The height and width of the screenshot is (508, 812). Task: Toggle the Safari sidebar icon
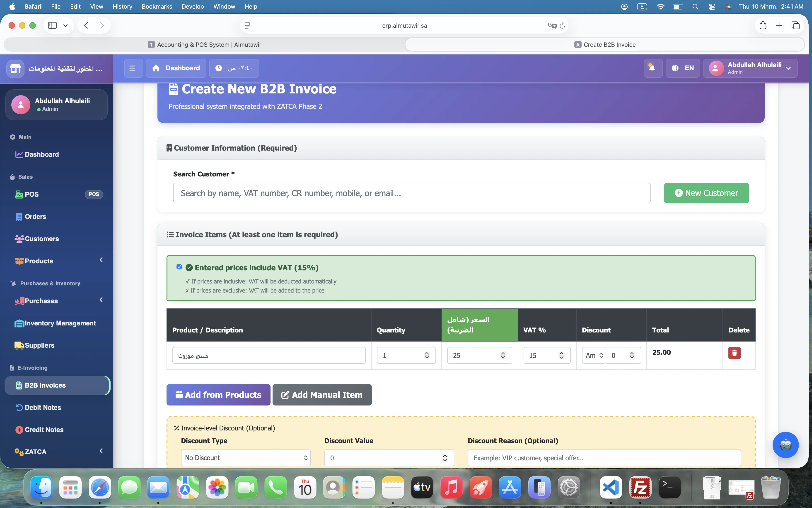pyautogui.click(x=52, y=26)
